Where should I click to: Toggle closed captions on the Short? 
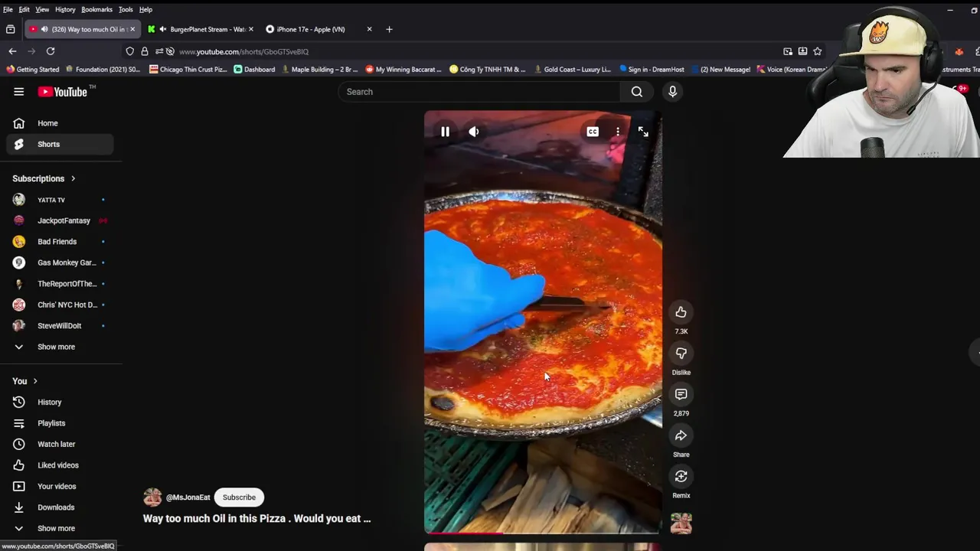pos(593,132)
